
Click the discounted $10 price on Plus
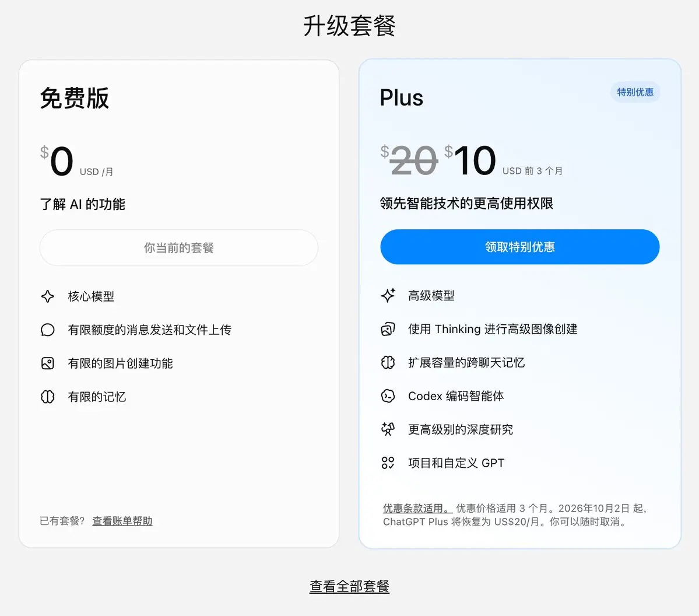(470, 160)
